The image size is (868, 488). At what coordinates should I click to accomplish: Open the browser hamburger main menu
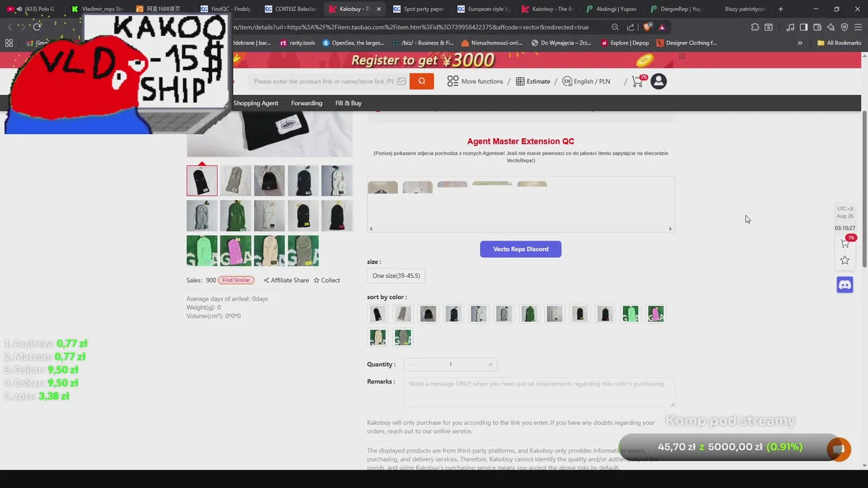pos(858,27)
